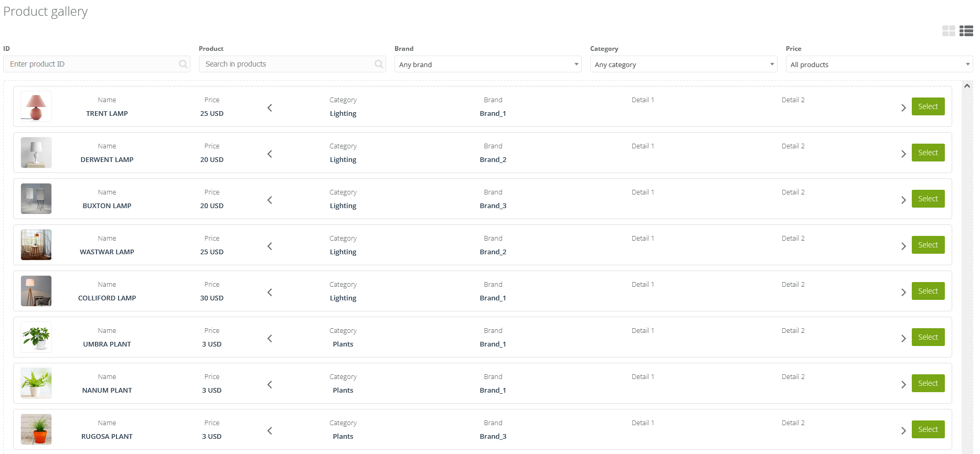Click right arrow on Buxton Lamp row
Screen dimensions: 980x454
click(903, 200)
